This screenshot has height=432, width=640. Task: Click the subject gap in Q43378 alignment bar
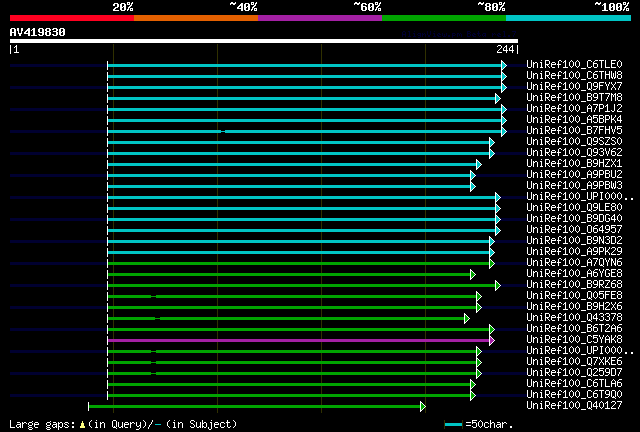pos(158,318)
